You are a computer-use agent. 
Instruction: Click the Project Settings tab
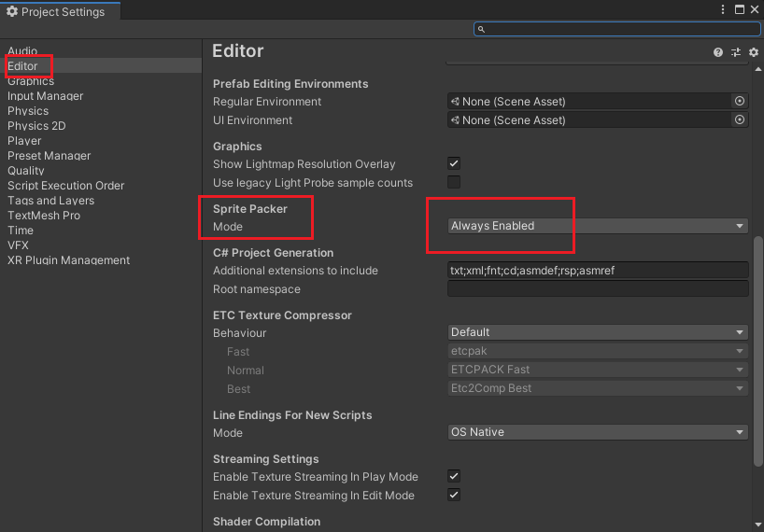pyautogui.click(x=61, y=12)
